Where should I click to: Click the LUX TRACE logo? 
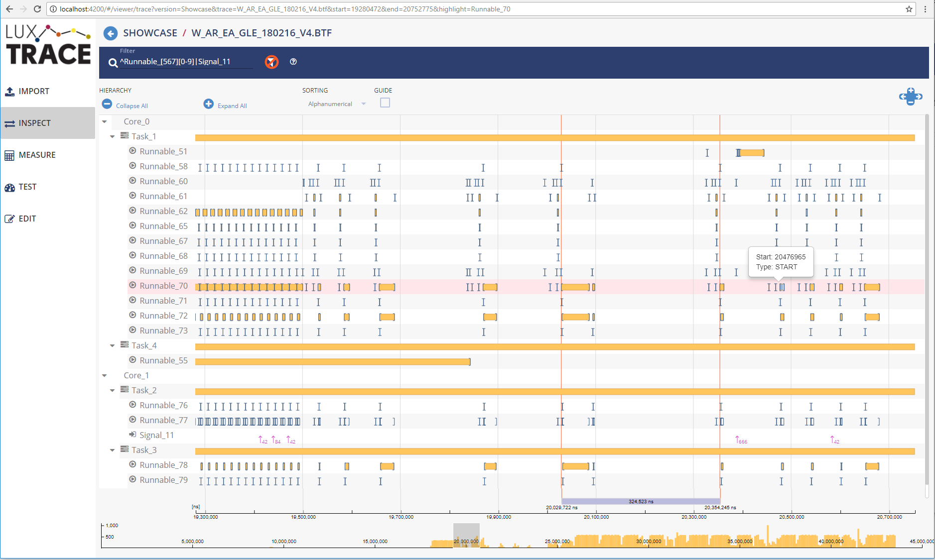click(48, 45)
